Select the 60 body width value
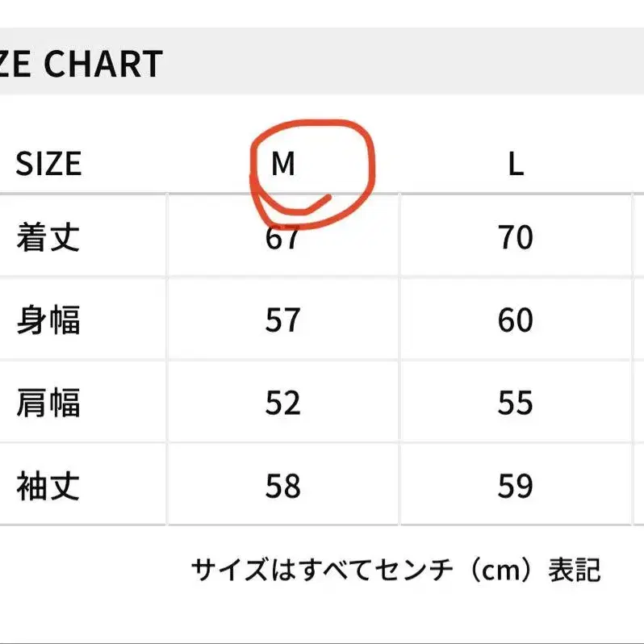644x644 pixels. click(x=516, y=320)
